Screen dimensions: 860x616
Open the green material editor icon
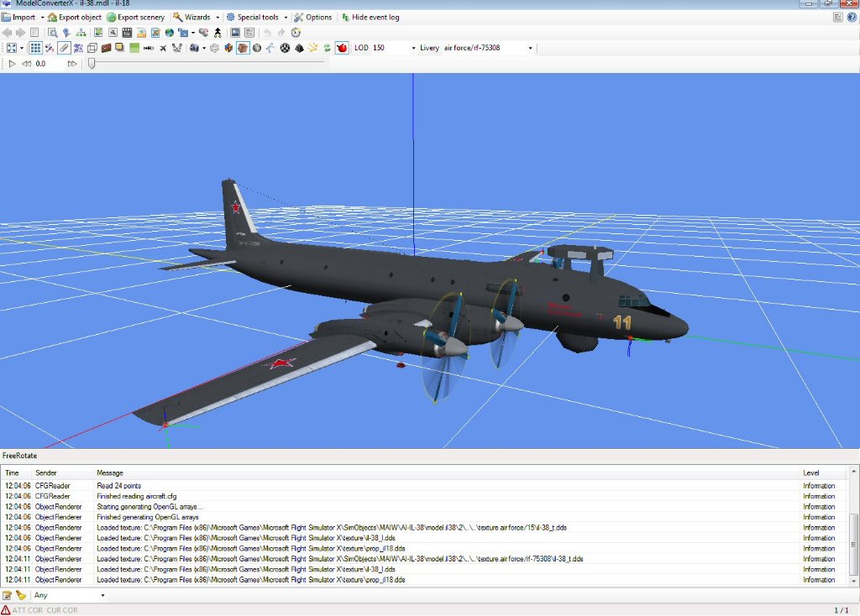(98, 33)
